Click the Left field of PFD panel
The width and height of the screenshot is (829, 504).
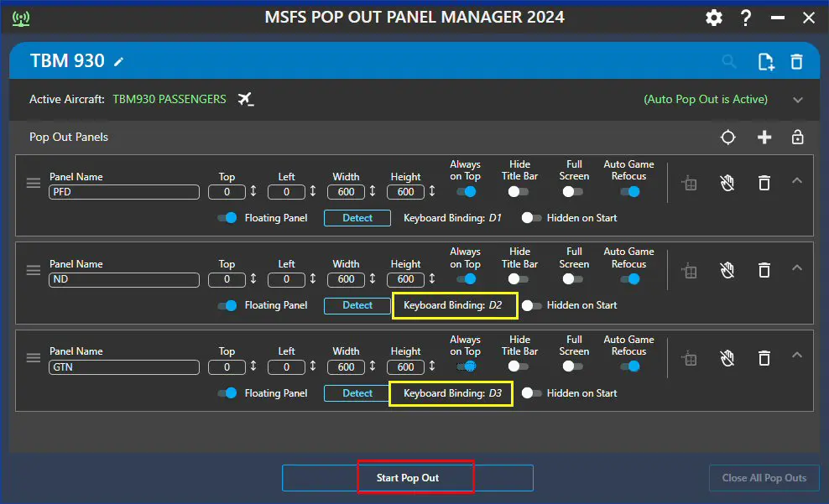tap(287, 192)
